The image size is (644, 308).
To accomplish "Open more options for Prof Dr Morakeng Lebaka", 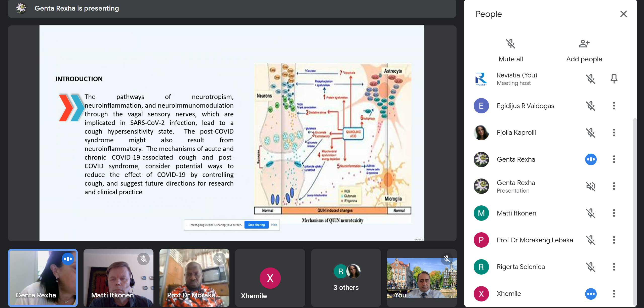I will (614, 240).
